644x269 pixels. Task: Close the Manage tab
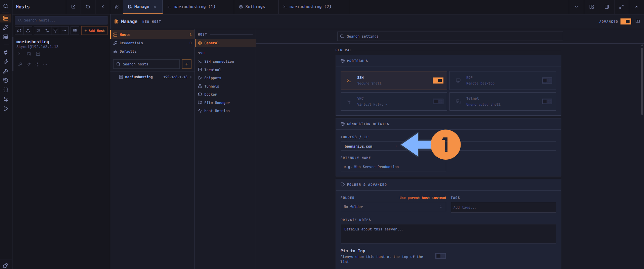click(155, 7)
